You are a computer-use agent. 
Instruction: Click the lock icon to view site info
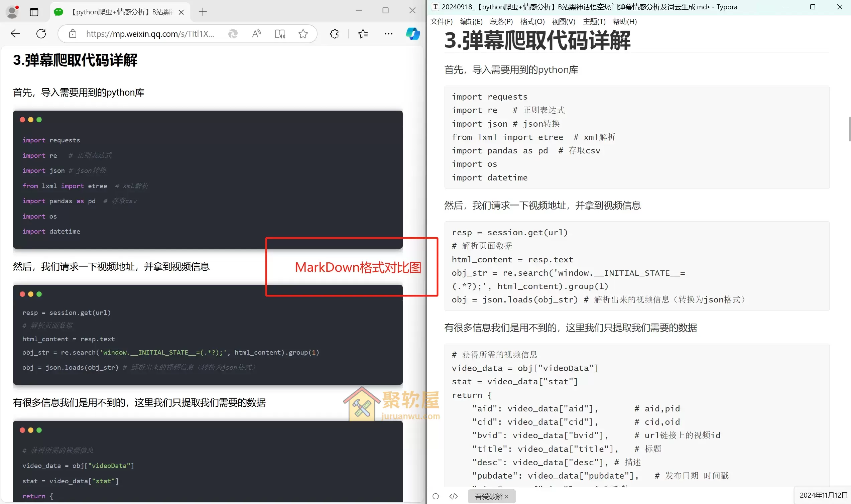[x=72, y=34]
